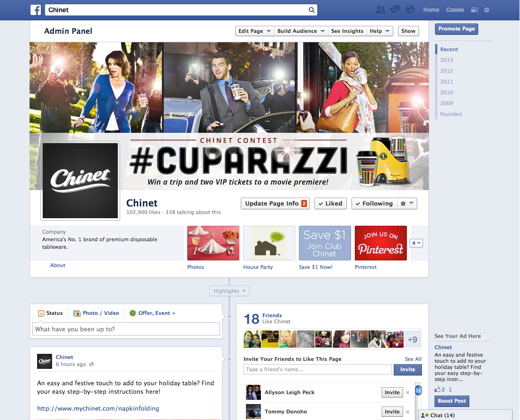Screen dimensions: 520x420
Task: Click the Boost Post button
Action: (451, 401)
